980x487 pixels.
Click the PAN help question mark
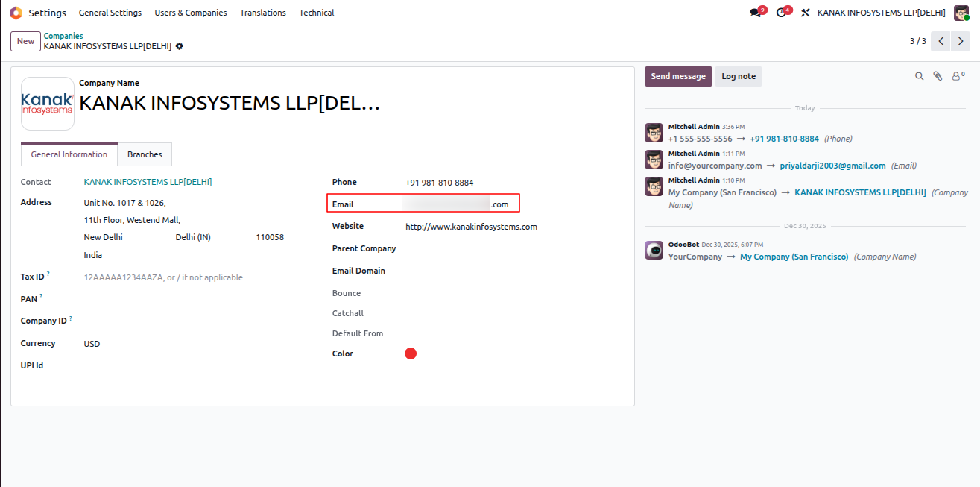pos(41,296)
